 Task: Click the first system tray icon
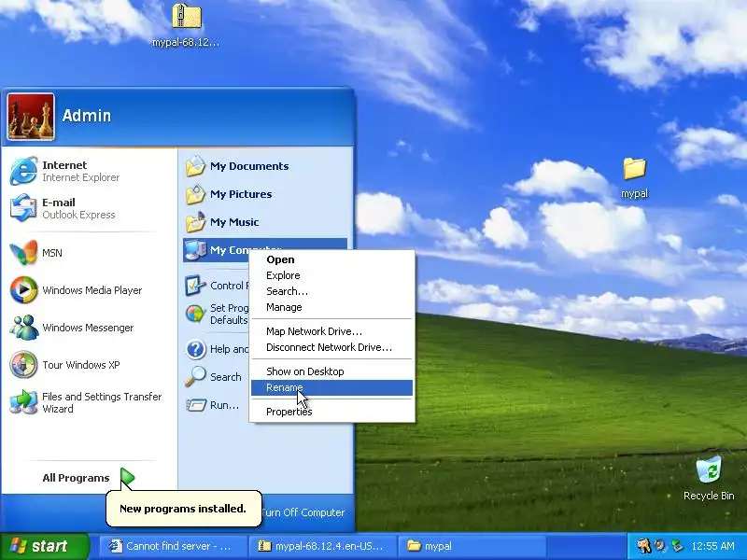(x=643, y=546)
